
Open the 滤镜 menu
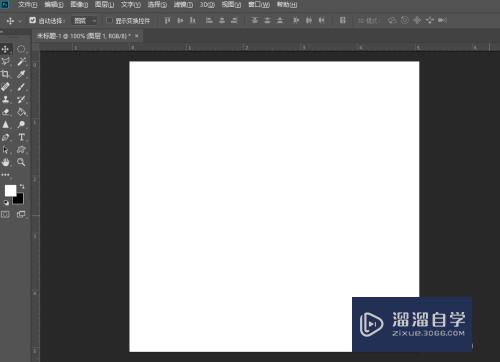(183, 5)
